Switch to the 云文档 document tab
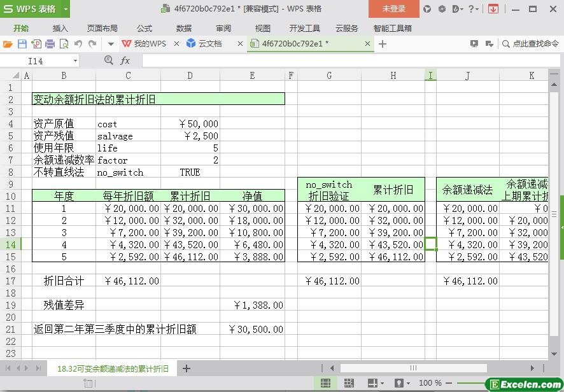This screenshot has height=392, width=564. [209, 44]
